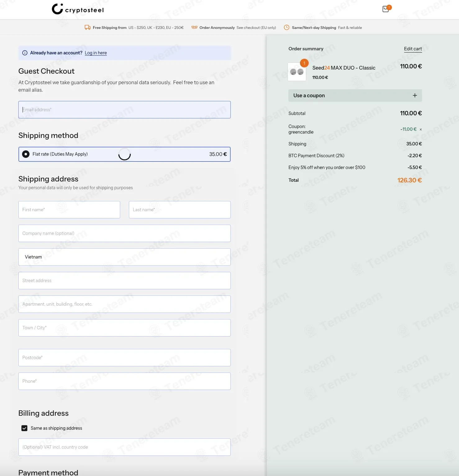Click the same-day shipping clock icon
The image size is (459, 476).
287,27
